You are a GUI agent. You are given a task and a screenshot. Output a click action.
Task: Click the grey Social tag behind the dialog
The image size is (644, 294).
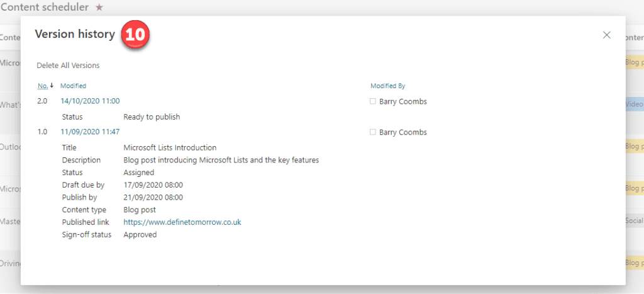[x=634, y=220]
